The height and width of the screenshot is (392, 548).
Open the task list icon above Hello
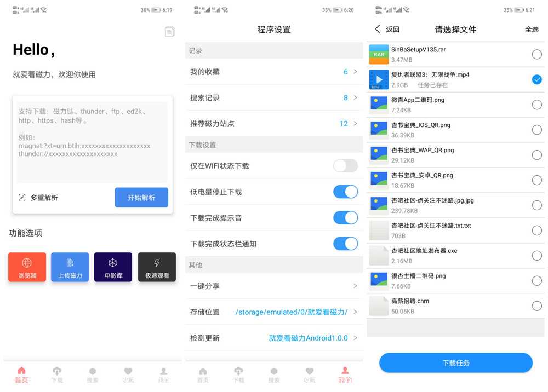coord(169,32)
